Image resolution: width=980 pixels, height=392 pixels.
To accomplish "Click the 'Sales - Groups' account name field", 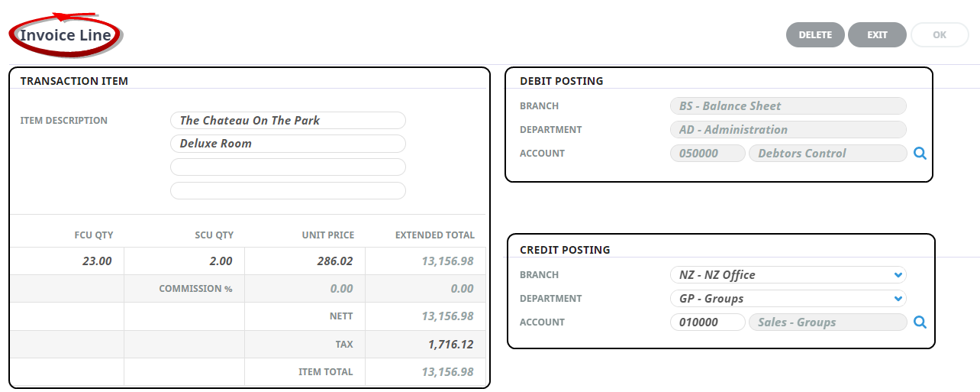I will (827, 322).
